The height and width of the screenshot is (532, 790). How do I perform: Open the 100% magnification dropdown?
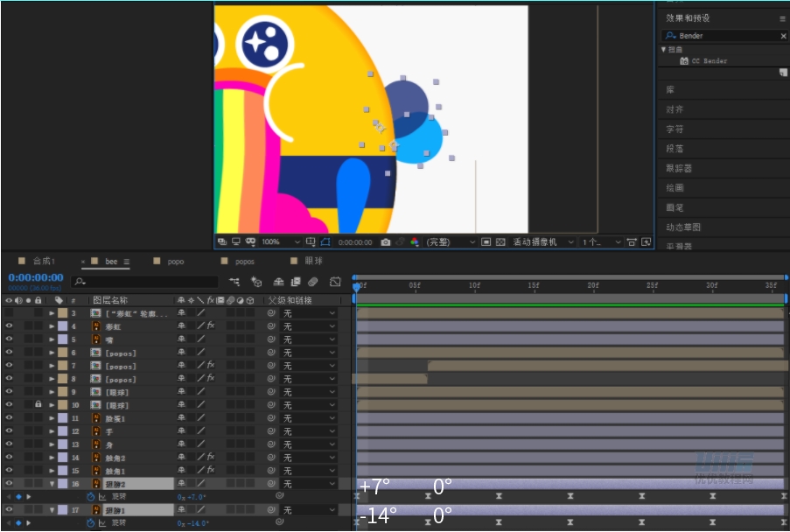click(280, 242)
